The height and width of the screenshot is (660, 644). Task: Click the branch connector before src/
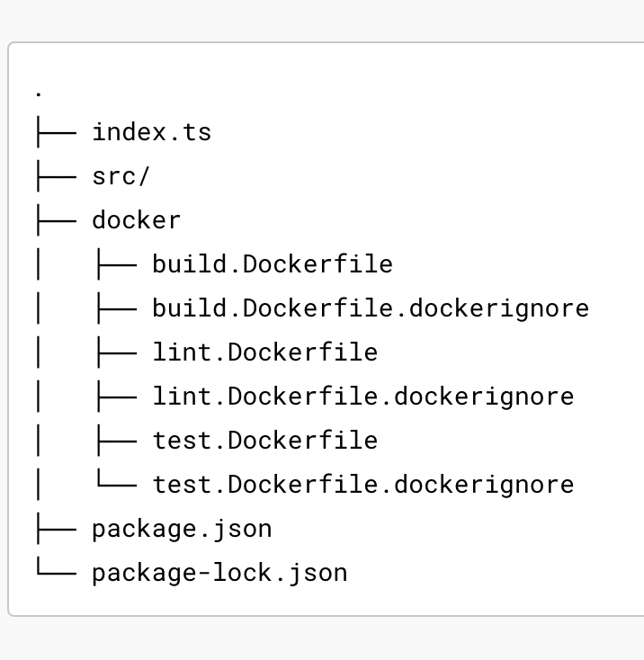56,176
